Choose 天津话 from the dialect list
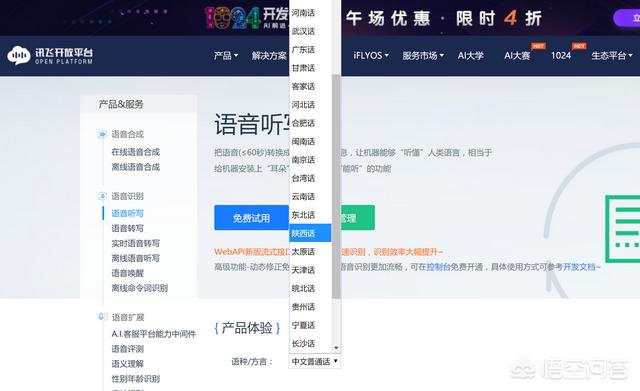 (x=310, y=270)
